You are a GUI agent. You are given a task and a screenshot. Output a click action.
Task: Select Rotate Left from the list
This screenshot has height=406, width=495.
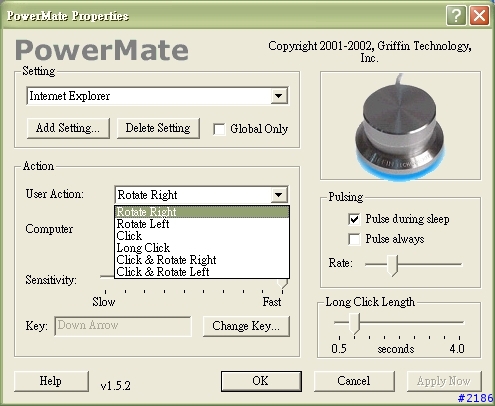[202, 224]
